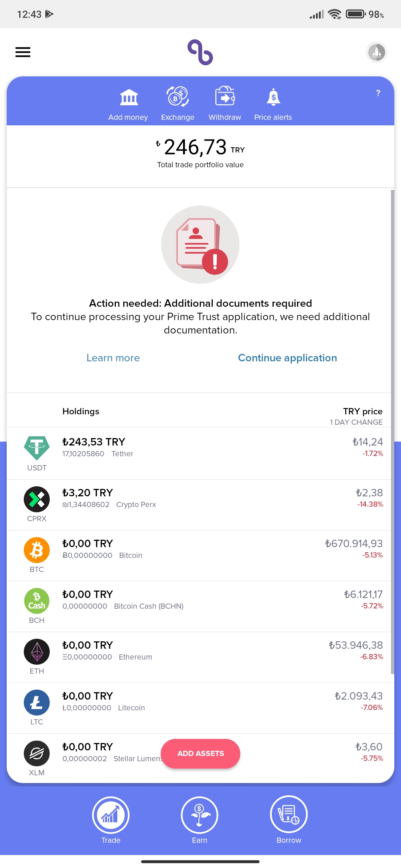
Task: Tap the Withdraw wallet icon
Action: (225, 96)
